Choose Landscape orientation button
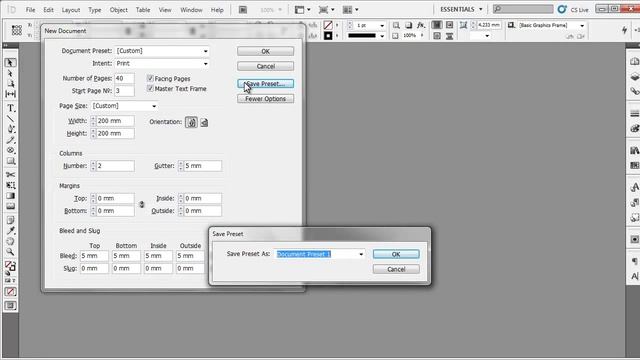 point(204,122)
